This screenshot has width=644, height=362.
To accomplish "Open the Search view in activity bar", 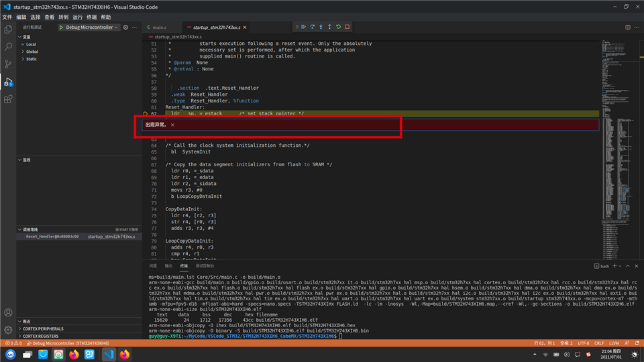I will click(x=8, y=47).
